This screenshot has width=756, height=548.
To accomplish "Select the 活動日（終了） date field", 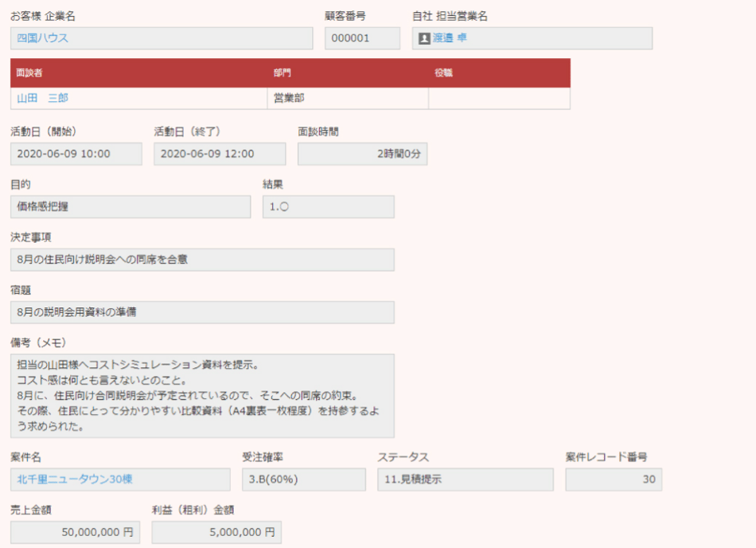I will [x=220, y=154].
